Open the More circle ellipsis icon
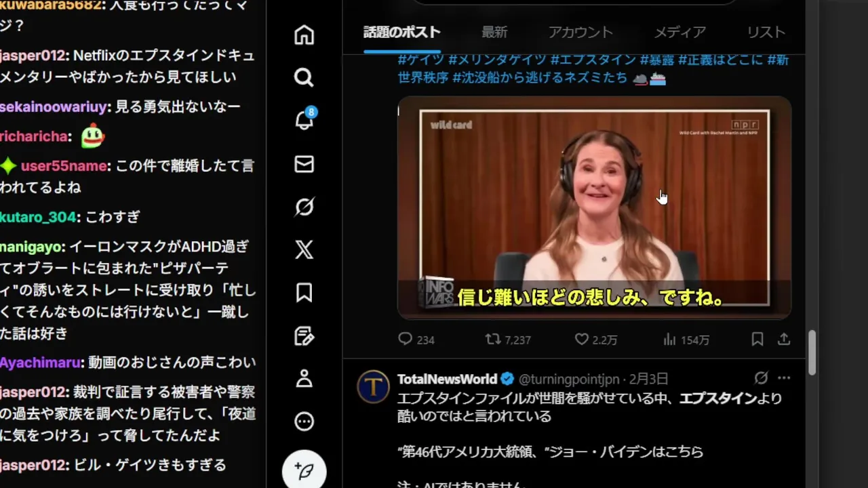 (x=304, y=422)
